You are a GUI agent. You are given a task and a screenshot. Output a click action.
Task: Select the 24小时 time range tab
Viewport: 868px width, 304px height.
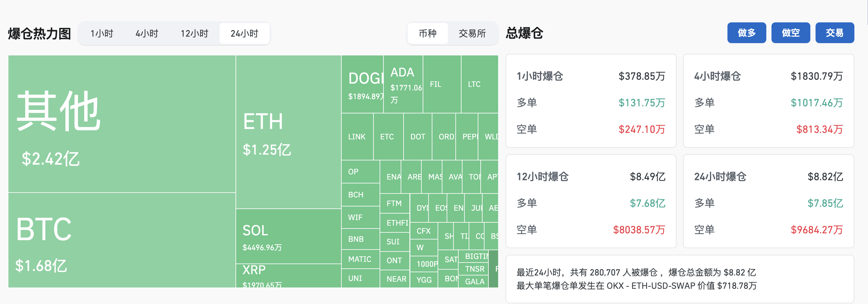click(244, 33)
